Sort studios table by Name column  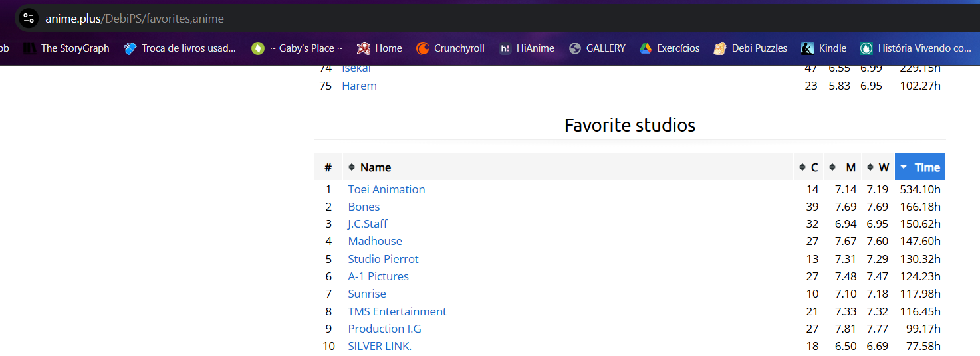(375, 167)
